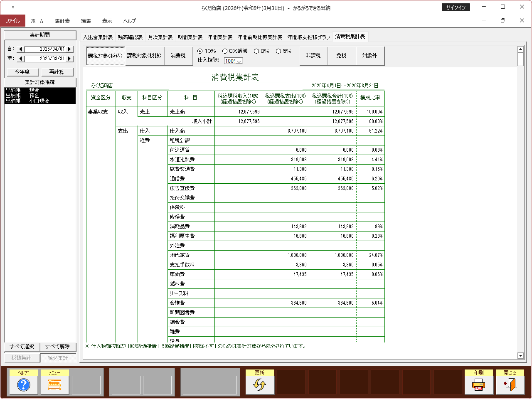
Task: Click the Close door exit icon
Action: (510, 385)
